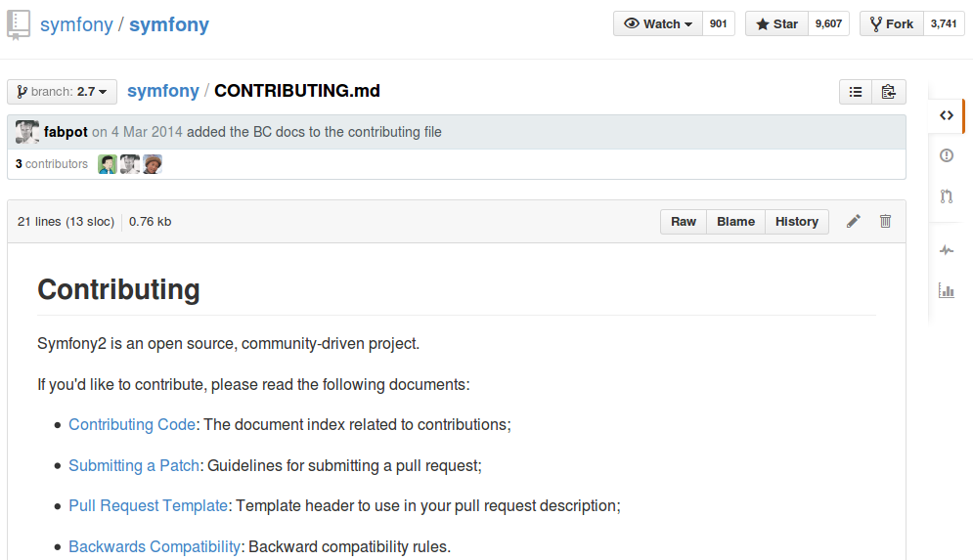Open the Issues sidebar icon
Image resolution: width=973 pixels, height=560 pixels.
pyautogui.click(x=947, y=155)
